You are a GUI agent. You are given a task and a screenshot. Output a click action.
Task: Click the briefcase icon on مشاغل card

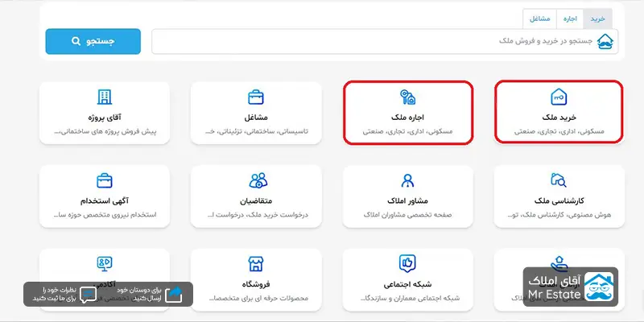click(256, 97)
